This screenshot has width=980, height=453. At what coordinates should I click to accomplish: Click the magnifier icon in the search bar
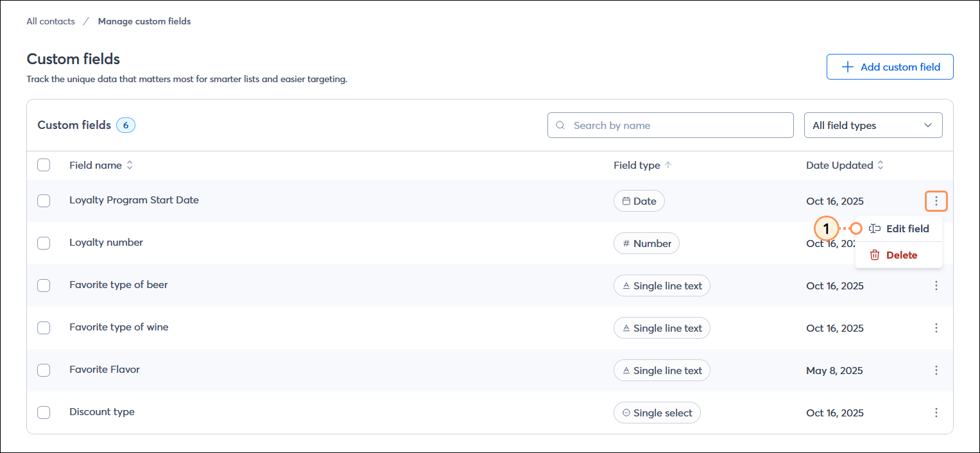tap(561, 124)
